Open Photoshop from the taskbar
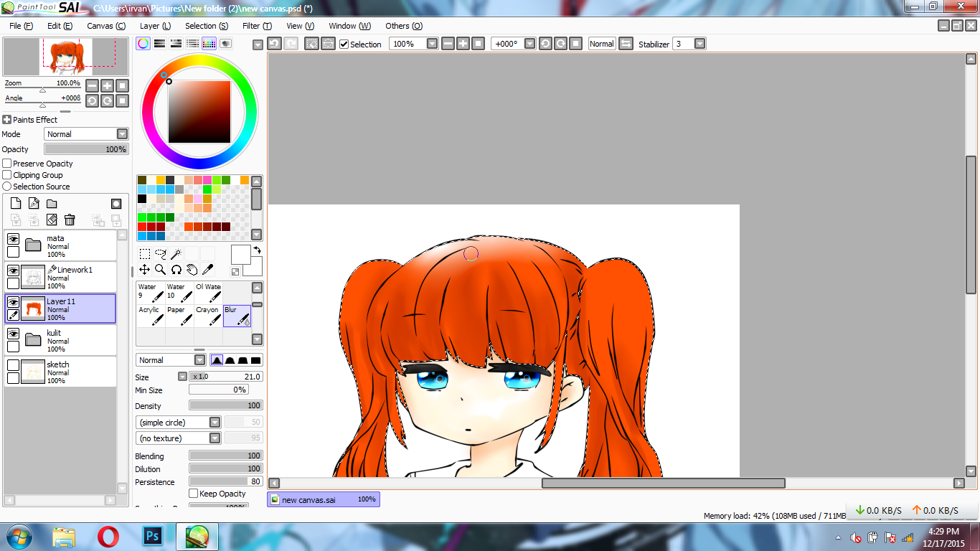 [x=152, y=536]
